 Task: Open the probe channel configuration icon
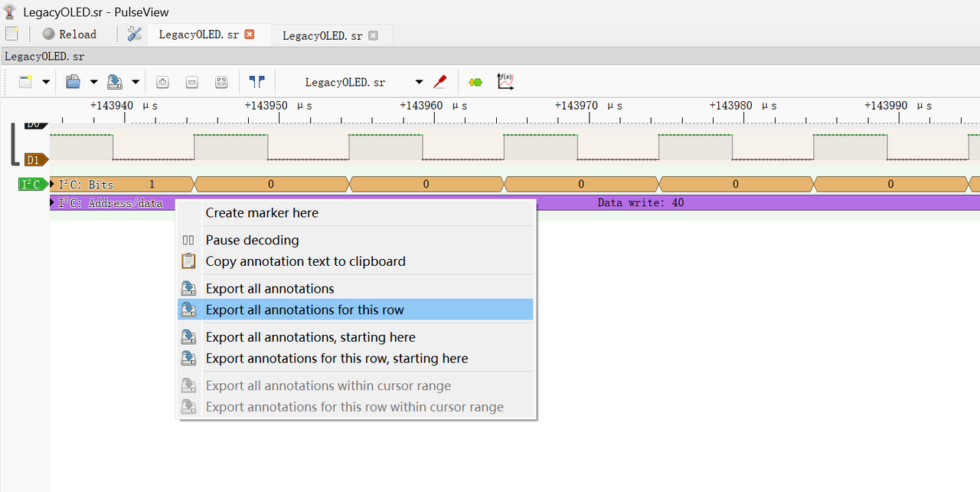tap(440, 82)
